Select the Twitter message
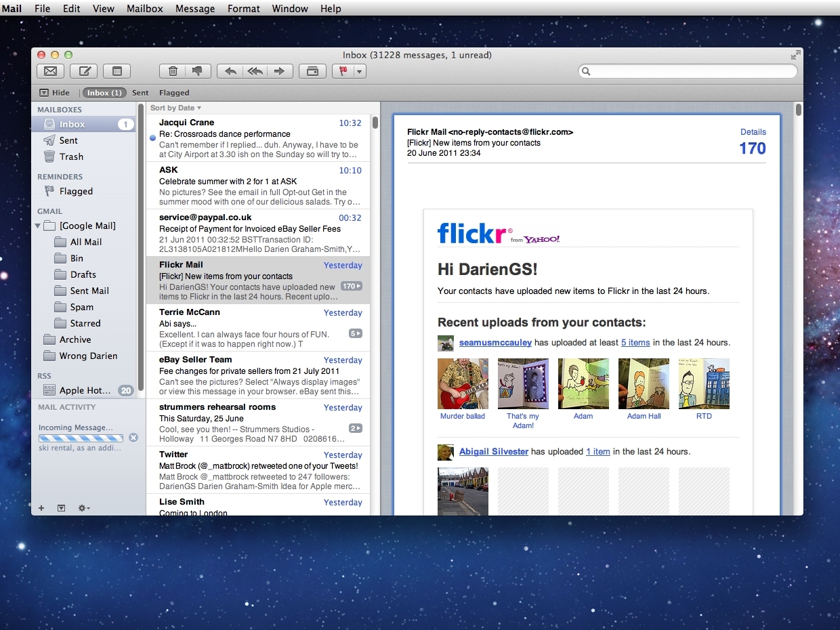Image resolution: width=840 pixels, height=630 pixels. [x=258, y=470]
